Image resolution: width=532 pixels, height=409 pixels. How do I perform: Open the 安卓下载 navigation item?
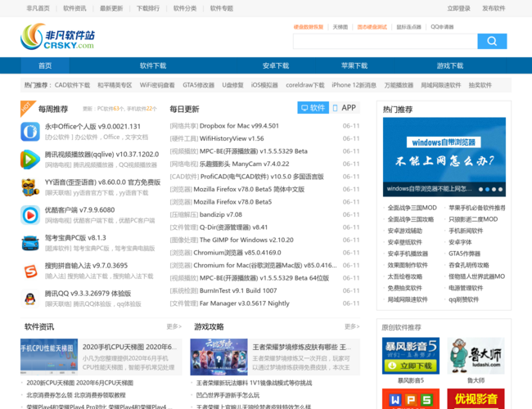point(276,65)
